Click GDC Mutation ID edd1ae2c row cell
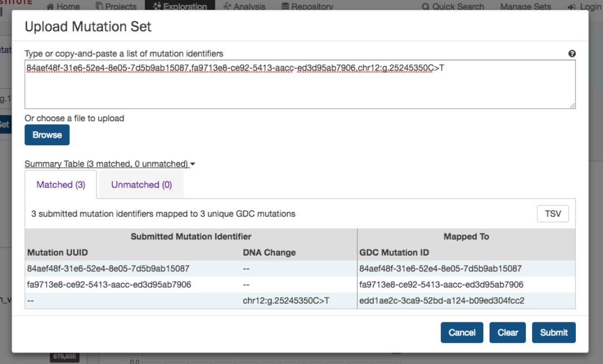Image resolution: width=603 pixels, height=364 pixels. [442, 301]
